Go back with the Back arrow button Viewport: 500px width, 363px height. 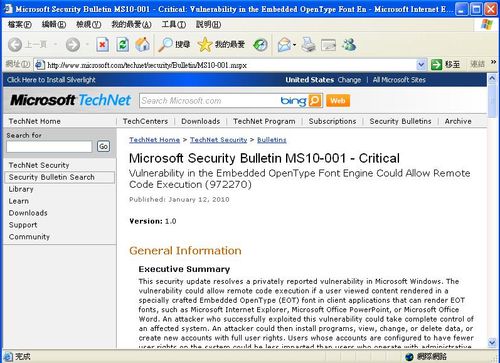(x=15, y=45)
